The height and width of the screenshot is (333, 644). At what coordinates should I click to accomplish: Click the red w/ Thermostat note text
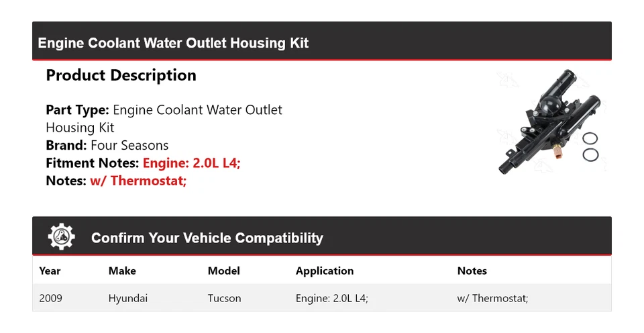[x=138, y=181]
